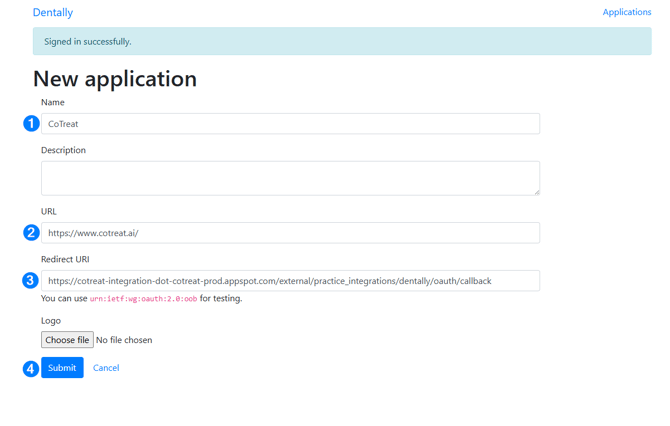The width and height of the screenshot is (670, 426).
Task: Go to Applications in top navigation
Action: [626, 12]
